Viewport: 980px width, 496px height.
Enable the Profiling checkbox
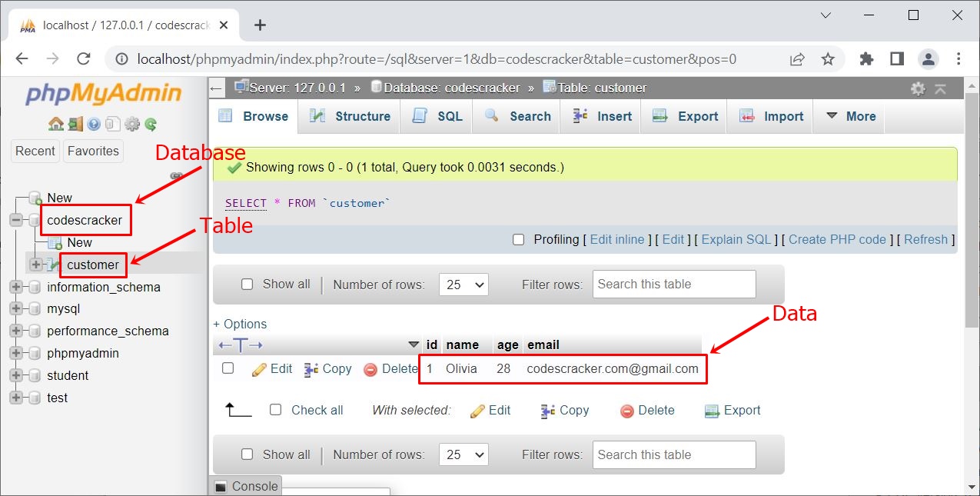(x=518, y=239)
